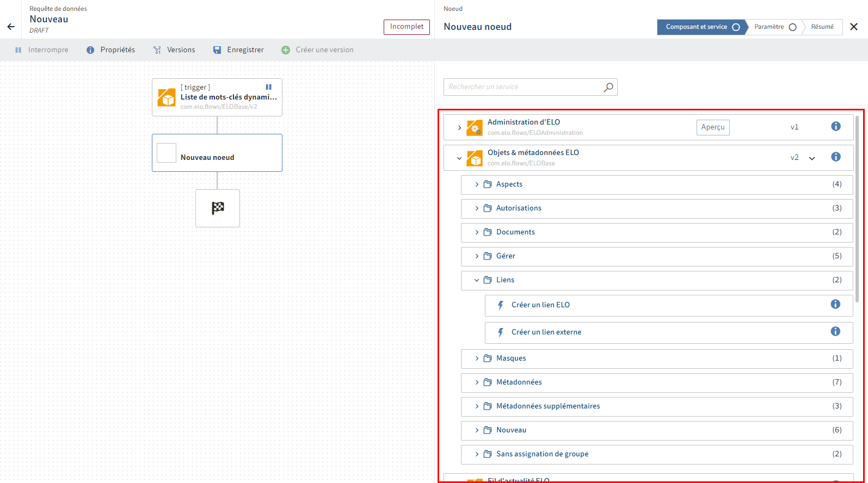The height and width of the screenshot is (483, 868).
Task: Click the orange cube icon in trigger node
Action: click(167, 97)
